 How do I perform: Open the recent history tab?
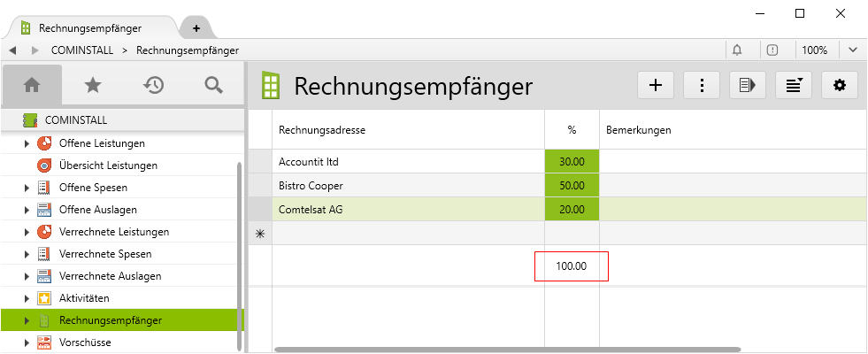(153, 85)
